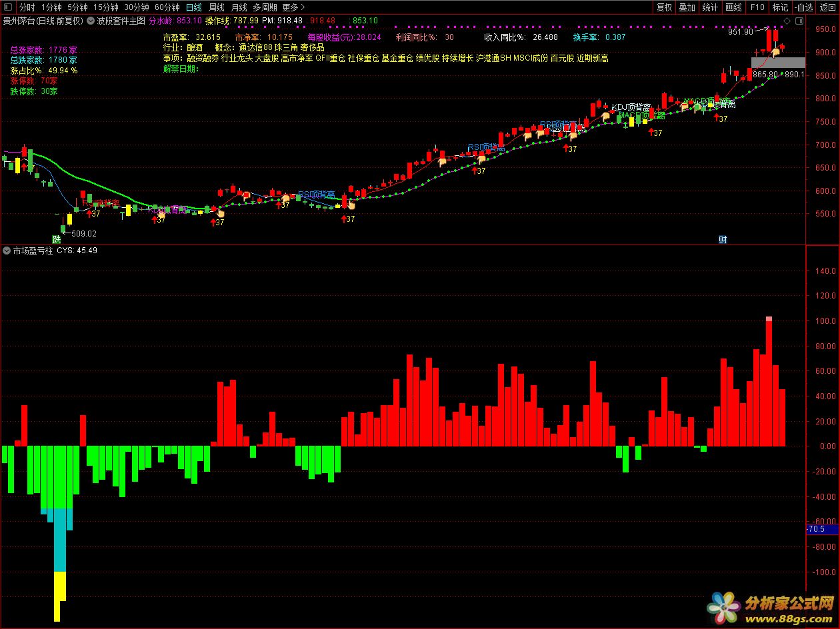Click the 分水岭 853.10 value

point(175,21)
